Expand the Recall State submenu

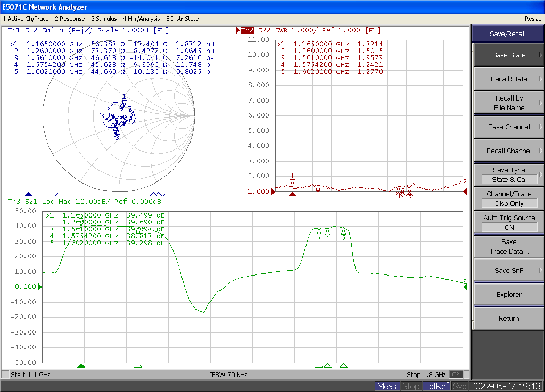click(509, 79)
